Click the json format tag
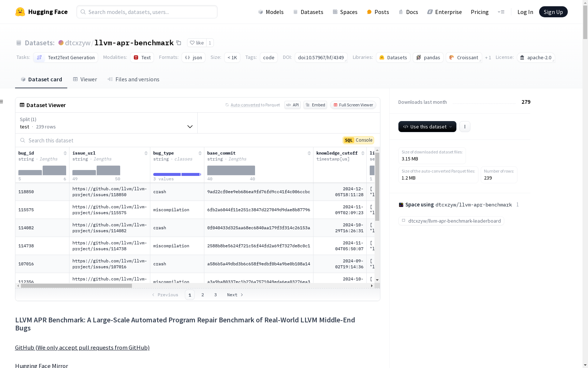This screenshot has width=588, height=368. (193, 57)
